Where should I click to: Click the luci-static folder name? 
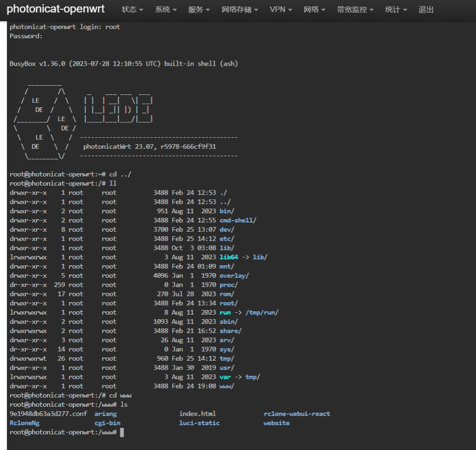[x=199, y=423]
